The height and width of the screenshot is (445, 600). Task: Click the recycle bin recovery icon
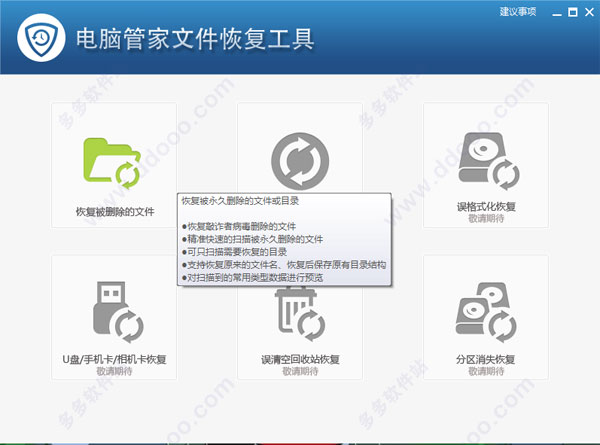[x=300, y=314]
